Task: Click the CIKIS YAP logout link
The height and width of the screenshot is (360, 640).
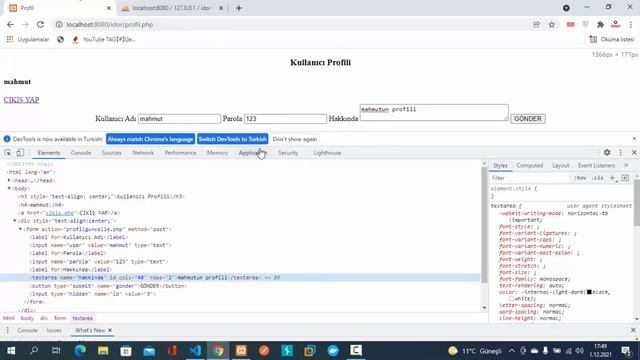Action: click(21, 100)
